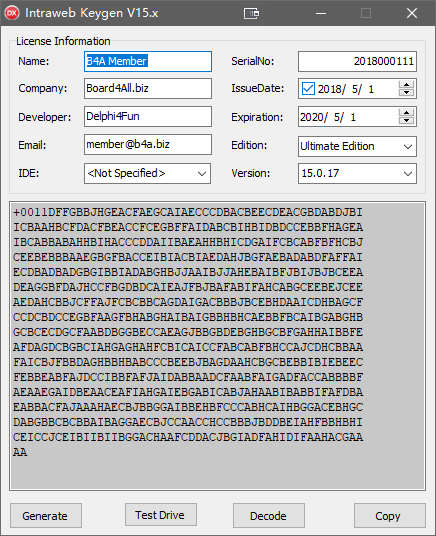
Task: Focus the Name input field
Action: tap(148, 62)
